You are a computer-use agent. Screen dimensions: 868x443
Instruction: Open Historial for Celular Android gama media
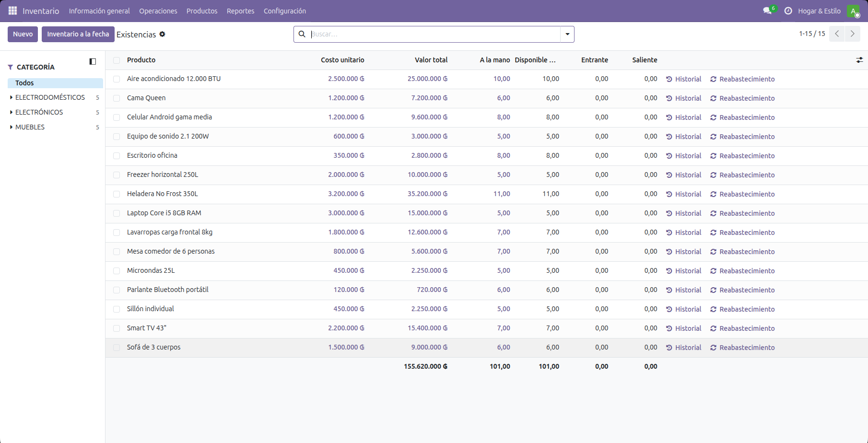coord(683,117)
